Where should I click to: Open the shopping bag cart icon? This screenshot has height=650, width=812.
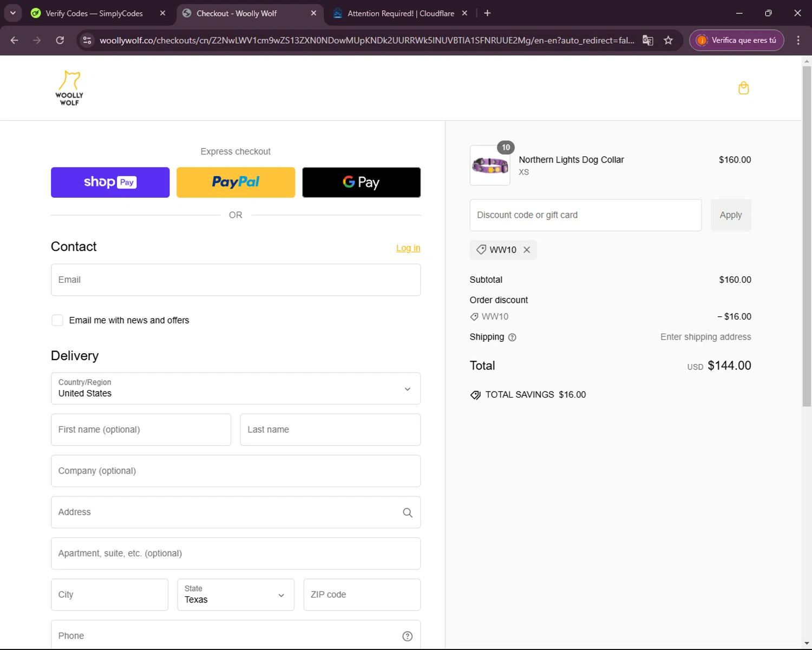743,88
